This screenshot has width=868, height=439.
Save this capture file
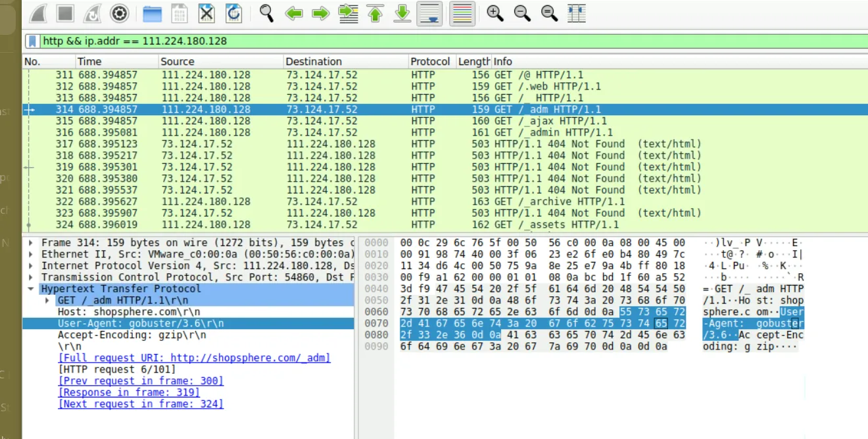pyautogui.click(x=179, y=13)
